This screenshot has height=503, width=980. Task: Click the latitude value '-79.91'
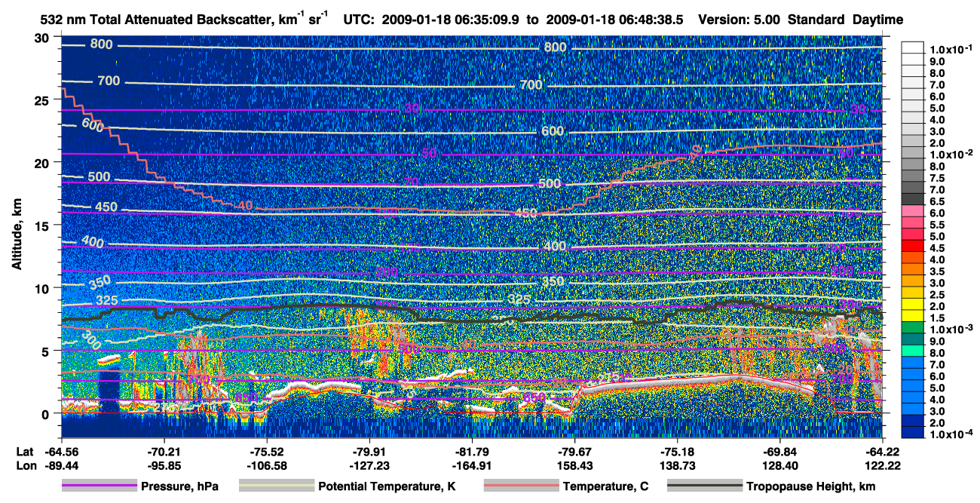[369, 452]
